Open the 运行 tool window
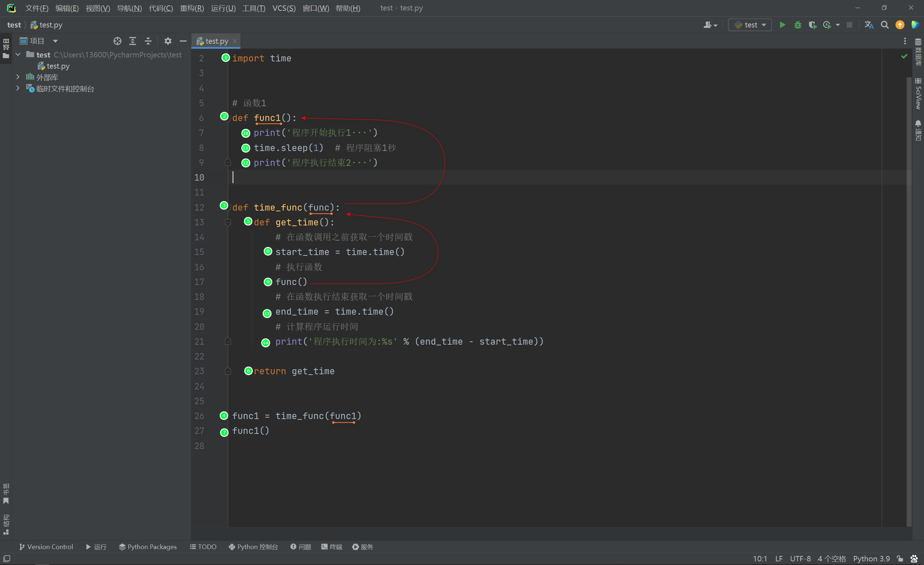This screenshot has height=565, width=924. coord(96,547)
